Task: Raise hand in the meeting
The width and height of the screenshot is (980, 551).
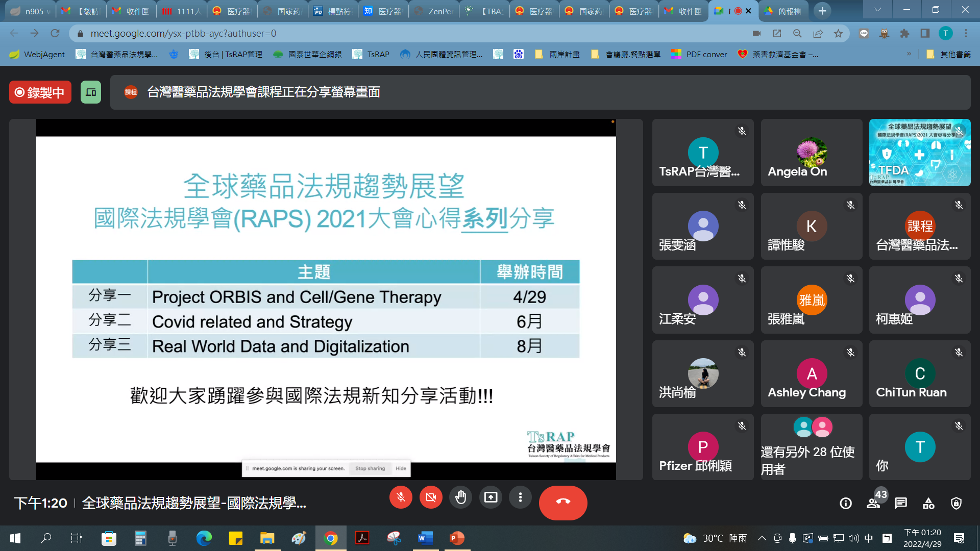Action: pos(460,497)
